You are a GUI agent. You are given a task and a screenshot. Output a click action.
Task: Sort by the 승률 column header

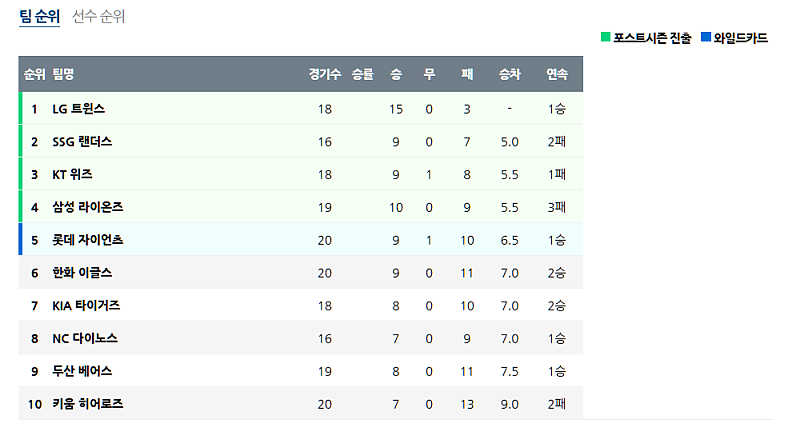pos(362,74)
